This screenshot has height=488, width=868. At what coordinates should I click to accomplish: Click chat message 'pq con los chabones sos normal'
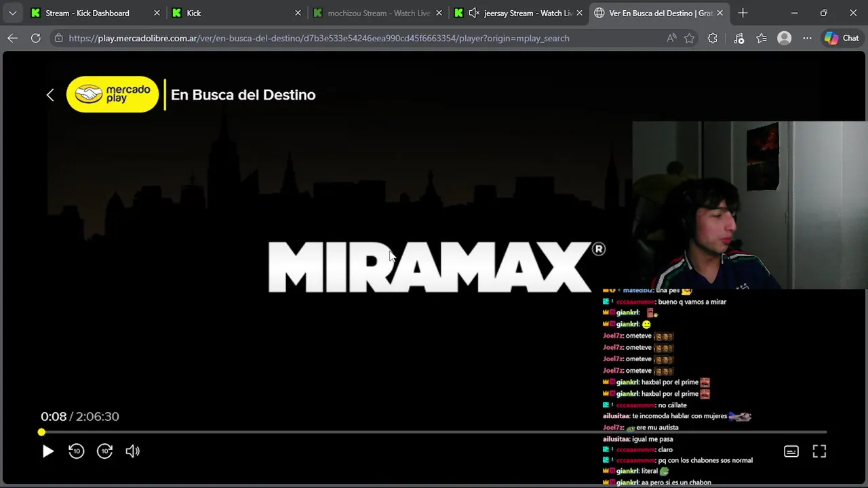coord(705,460)
